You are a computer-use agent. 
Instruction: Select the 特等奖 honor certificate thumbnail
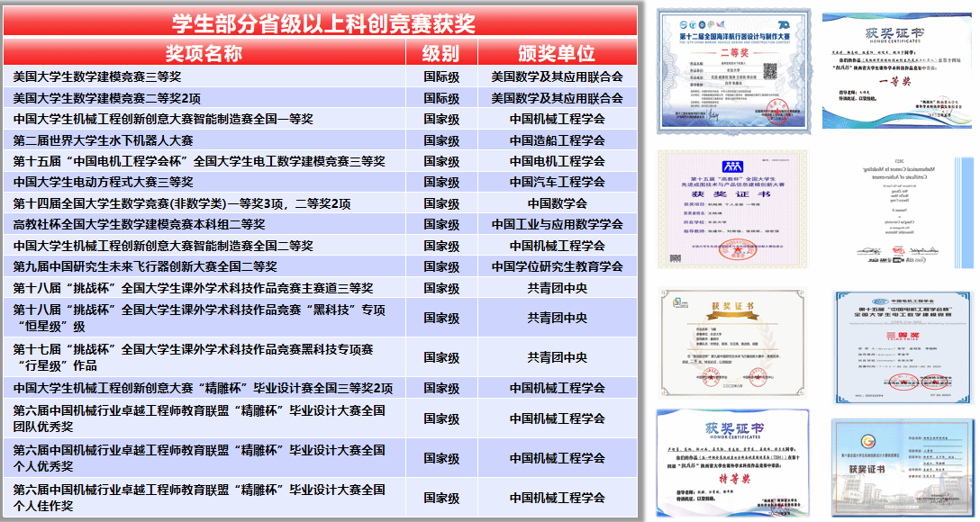733,462
